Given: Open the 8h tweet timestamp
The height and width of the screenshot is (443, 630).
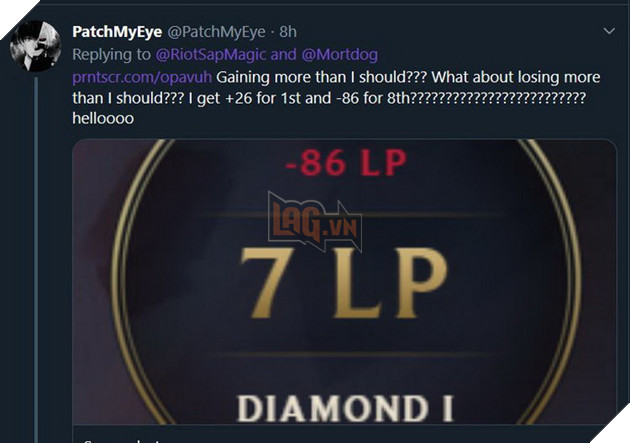Looking at the screenshot, I should [x=288, y=31].
